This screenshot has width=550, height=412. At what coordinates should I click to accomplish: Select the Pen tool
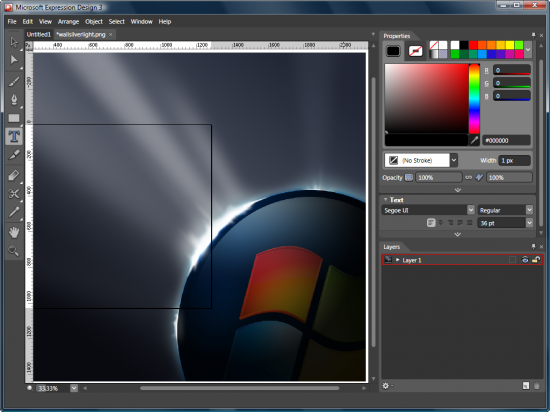pos(14,100)
